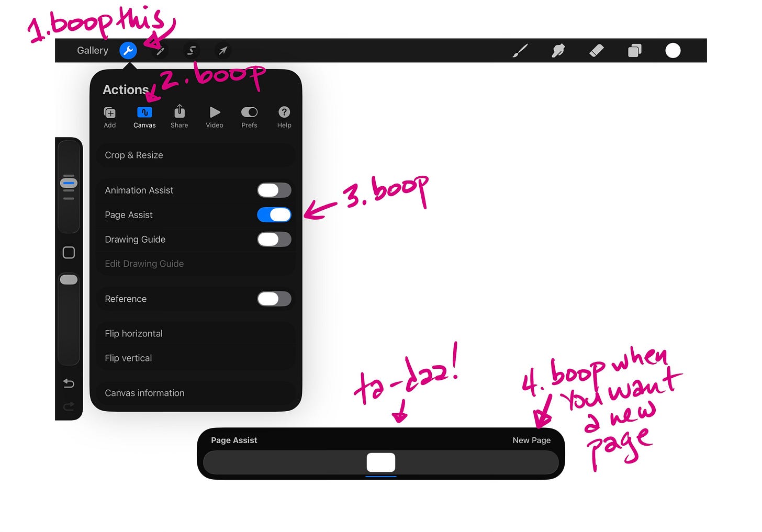Image resolution: width=762 pixels, height=532 pixels.
Task: Select the Canvas tab in Actions
Action: point(144,117)
